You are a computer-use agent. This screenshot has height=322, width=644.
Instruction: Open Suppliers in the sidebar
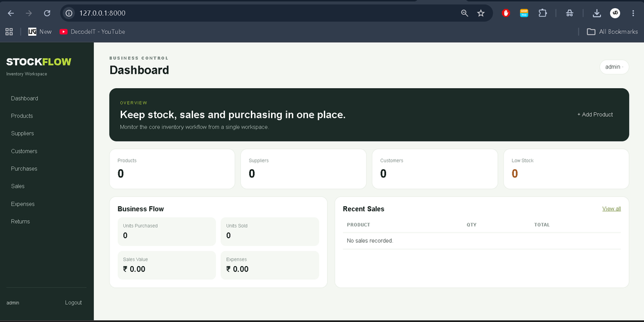coord(22,133)
